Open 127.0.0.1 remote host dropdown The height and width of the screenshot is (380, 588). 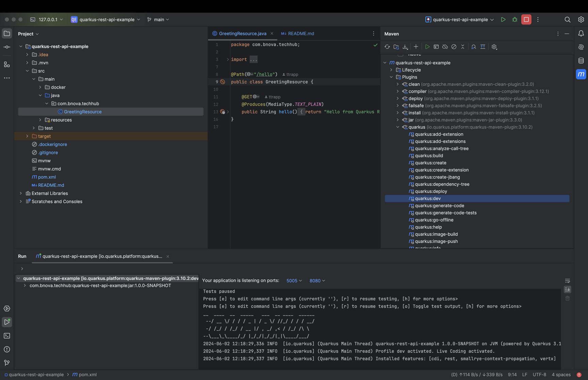point(47,20)
